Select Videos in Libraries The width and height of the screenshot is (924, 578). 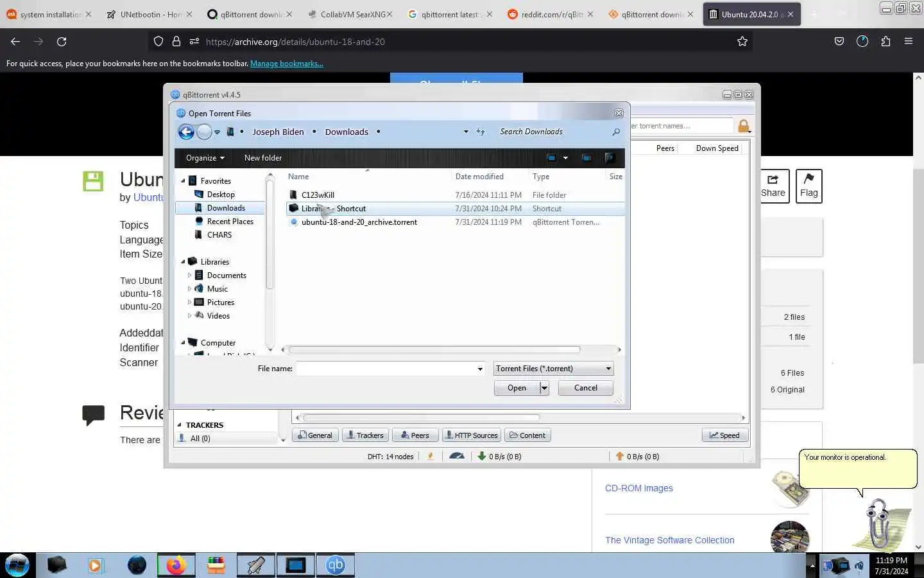[218, 316]
